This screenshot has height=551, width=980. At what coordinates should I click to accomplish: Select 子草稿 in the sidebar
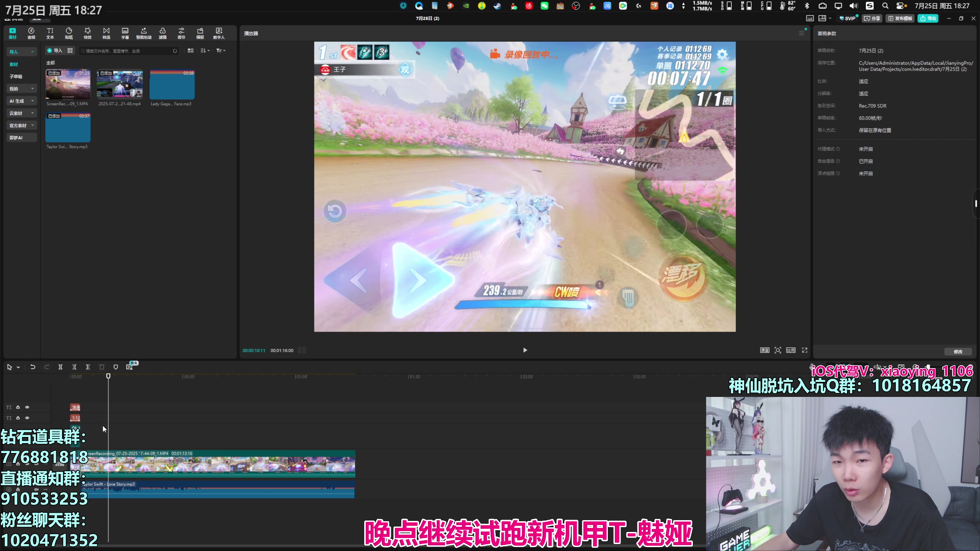click(16, 76)
